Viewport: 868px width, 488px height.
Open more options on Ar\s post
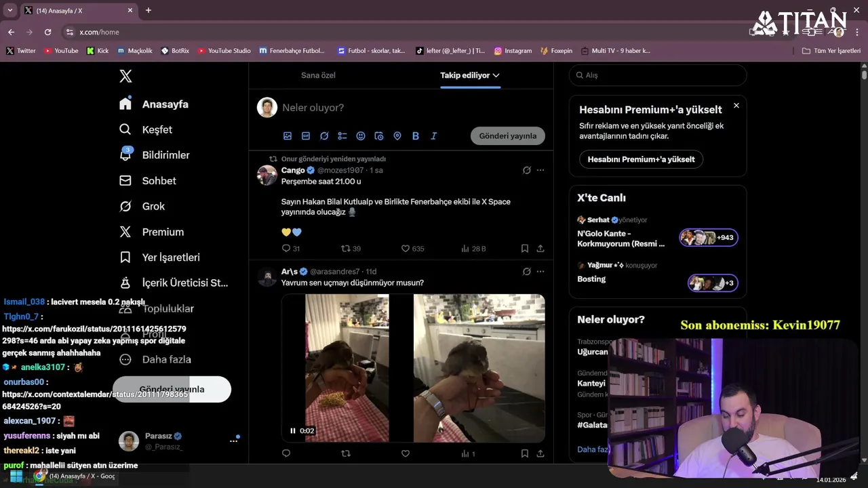(x=540, y=272)
